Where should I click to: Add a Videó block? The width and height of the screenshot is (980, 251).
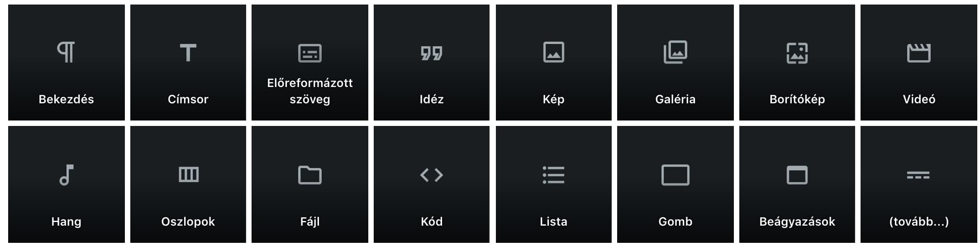[x=919, y=63]
